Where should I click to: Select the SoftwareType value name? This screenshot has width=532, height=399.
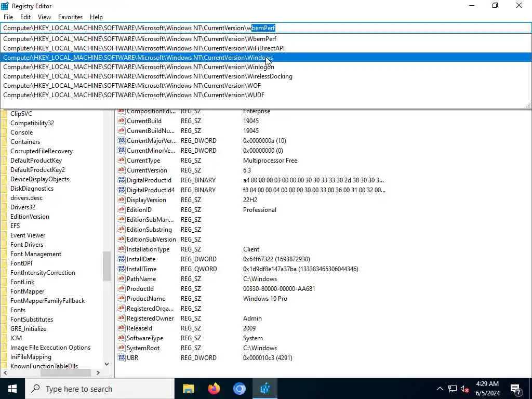(x=145, y=338)
